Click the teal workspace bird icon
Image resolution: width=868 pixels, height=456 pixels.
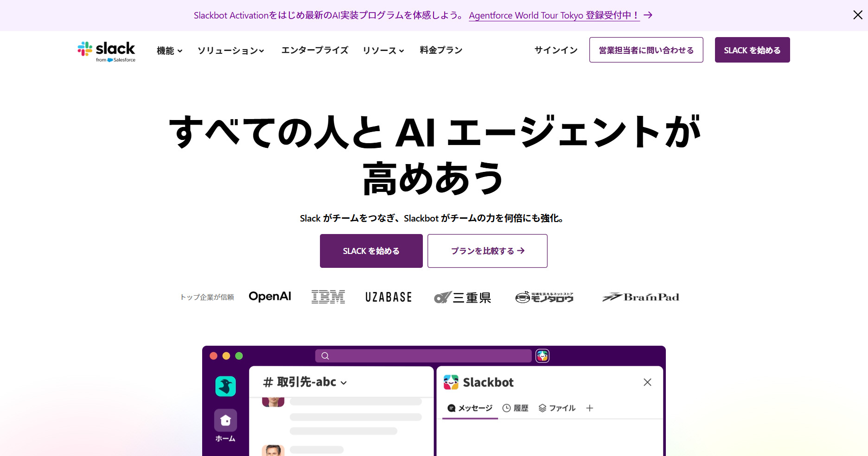[225, 386]
